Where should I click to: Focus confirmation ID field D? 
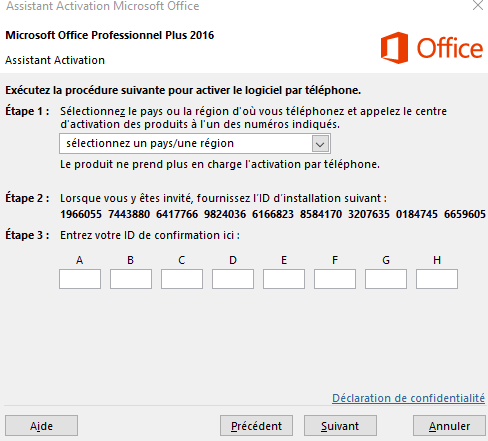233,279
